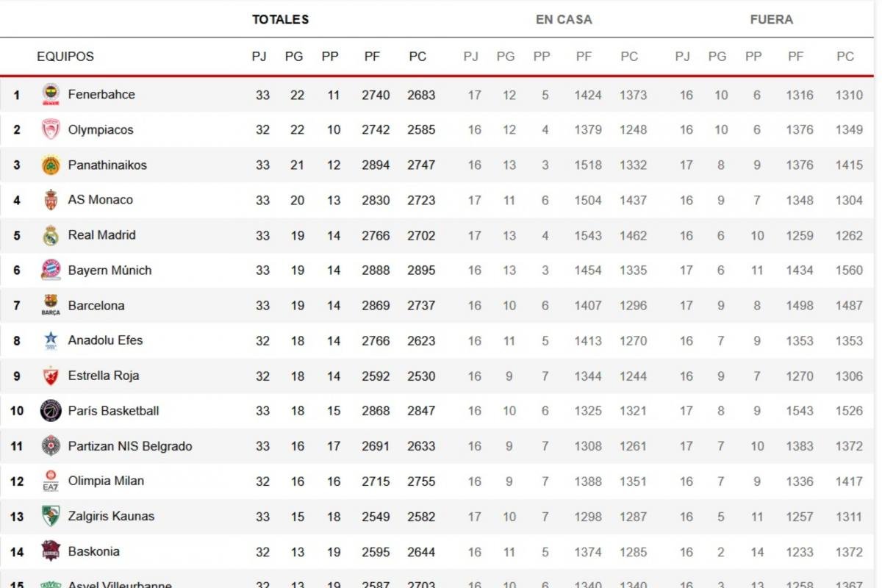Click the AS Monaco crest
This screenshot has width=882, height=588.
click(51, 200)
